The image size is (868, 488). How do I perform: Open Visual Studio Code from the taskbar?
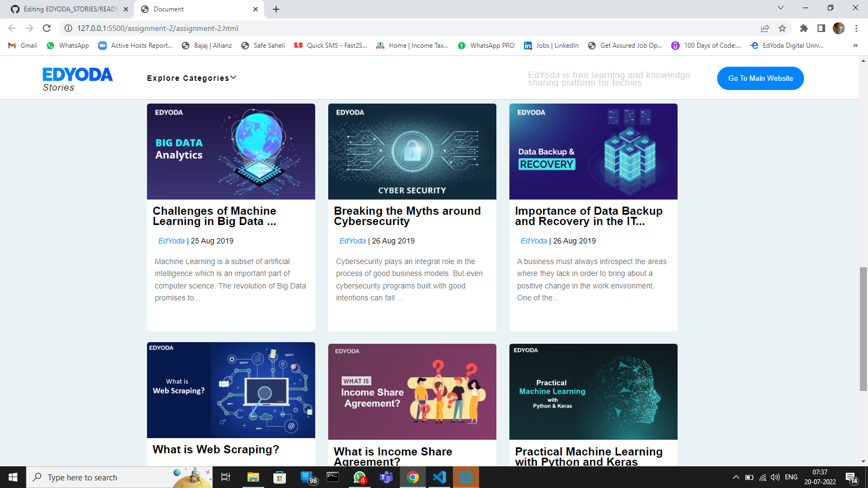439,477
